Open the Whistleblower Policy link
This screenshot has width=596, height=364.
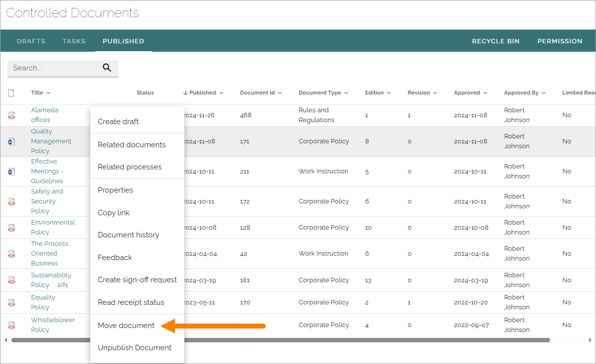pyautogui.click(x=53, y=325)
